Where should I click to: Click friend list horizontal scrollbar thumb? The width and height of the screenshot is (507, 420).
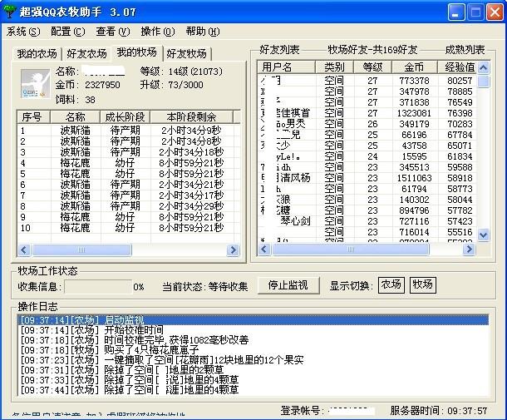point(351,249)
